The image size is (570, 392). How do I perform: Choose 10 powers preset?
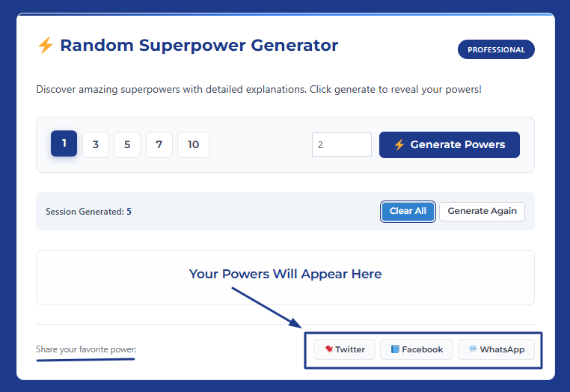[x=193, y=144]
